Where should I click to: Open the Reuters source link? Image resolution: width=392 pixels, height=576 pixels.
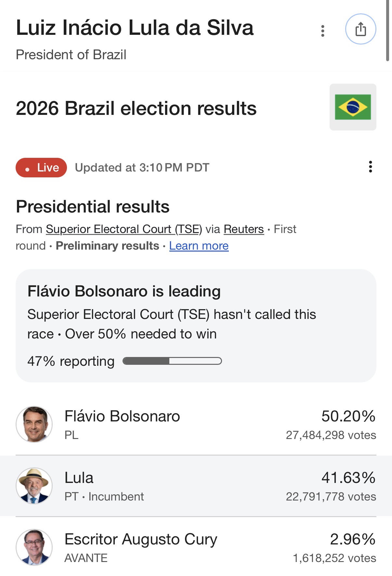tap(244, 229)
